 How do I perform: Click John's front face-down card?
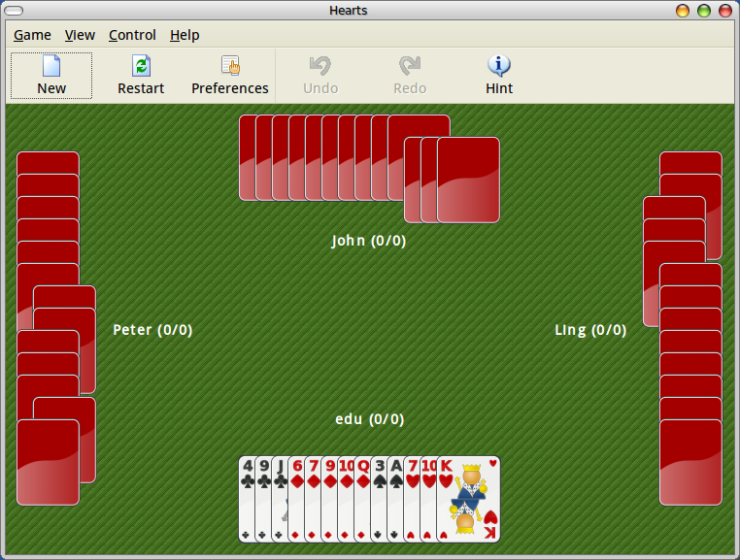pyautogui.click(x=469, y=181)
